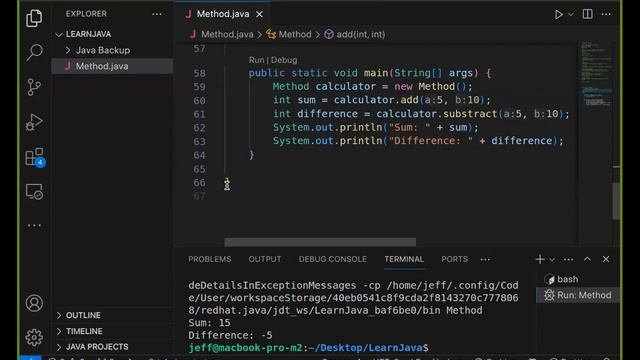
Task: Click the Run code lens above main
Action: click(256, 60)
